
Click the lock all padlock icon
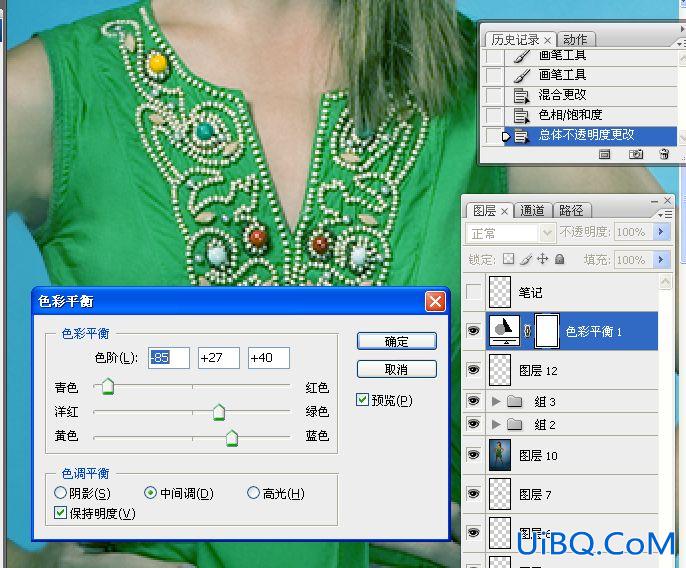click(x=559, y=259)
